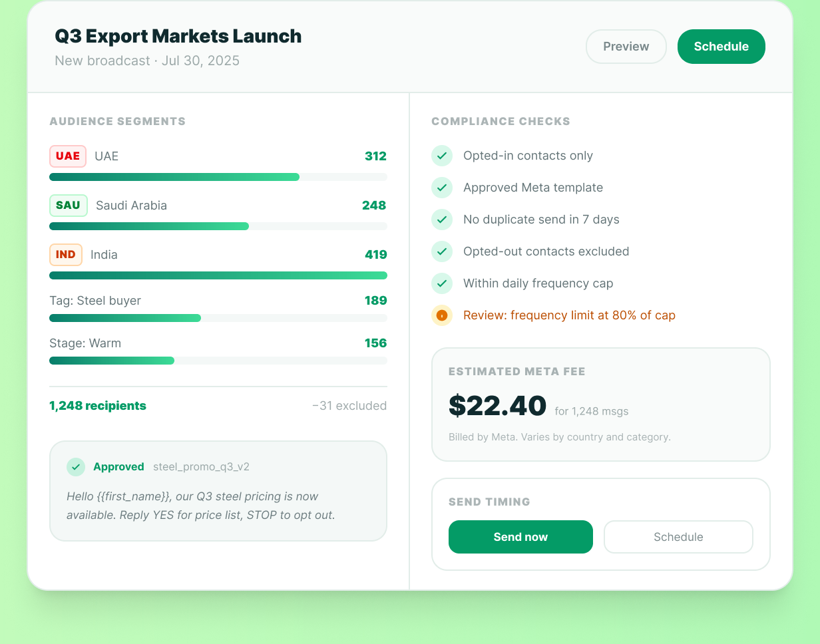Screen dimensions: 820x644
Task: Click the $22.40 estimated fee amount
Action: [497, 406]
